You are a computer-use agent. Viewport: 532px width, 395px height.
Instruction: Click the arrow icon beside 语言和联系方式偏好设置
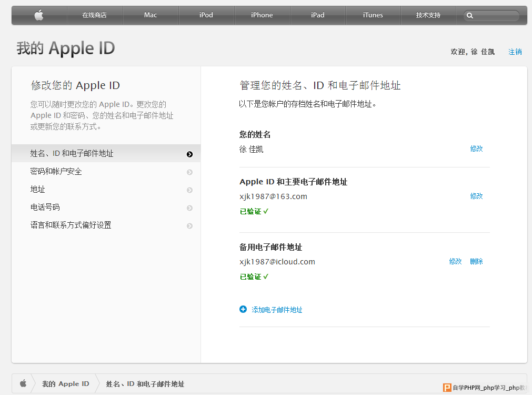(189, 226)
